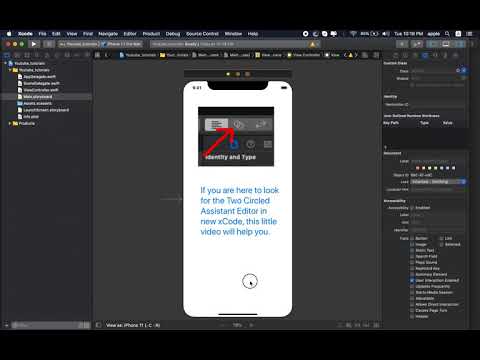Select the Exit icon in scene dock
The image size is (480, 360).
click(x=247, y=74)
